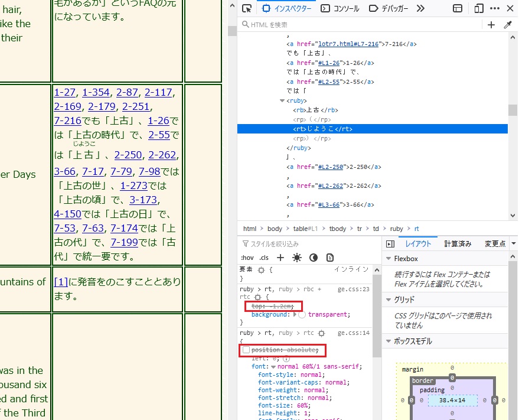Toggle the :hov pseudo-class panel
This screenshot has width=519, height=420.
(x=247, y=258)
